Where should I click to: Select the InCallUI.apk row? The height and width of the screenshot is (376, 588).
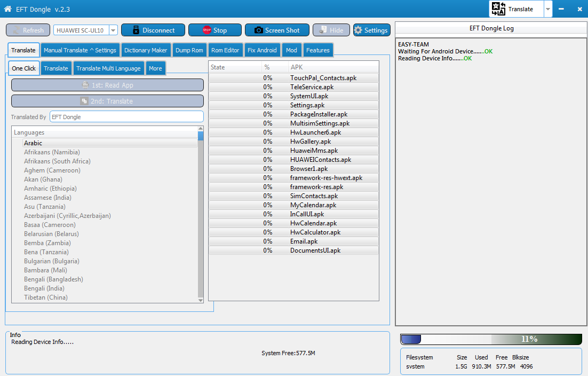coord(293,214)
